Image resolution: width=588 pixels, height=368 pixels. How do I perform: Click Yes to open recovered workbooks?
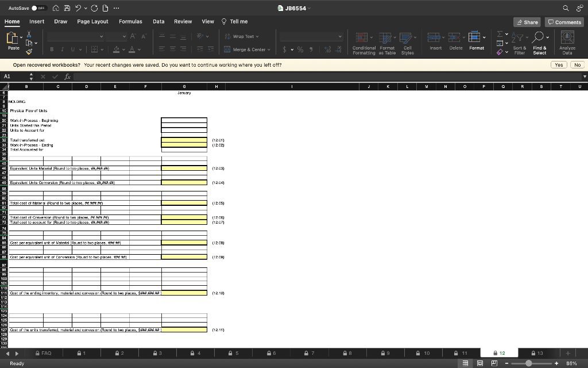point(559,65)
